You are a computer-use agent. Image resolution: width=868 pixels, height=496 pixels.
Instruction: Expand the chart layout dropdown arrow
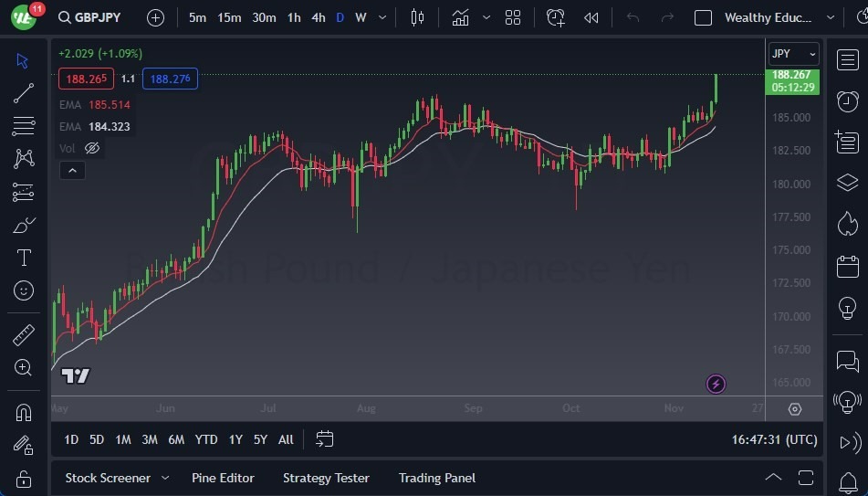click(x=831, y=17)
